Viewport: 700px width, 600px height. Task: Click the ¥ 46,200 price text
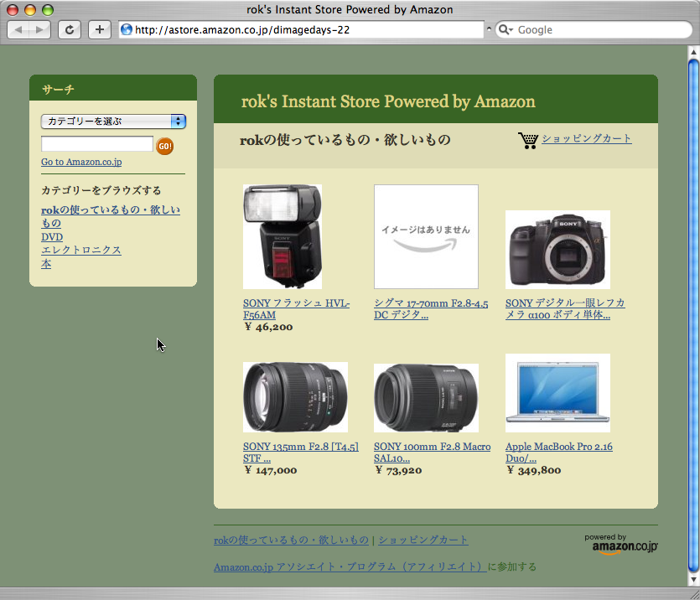269,327
